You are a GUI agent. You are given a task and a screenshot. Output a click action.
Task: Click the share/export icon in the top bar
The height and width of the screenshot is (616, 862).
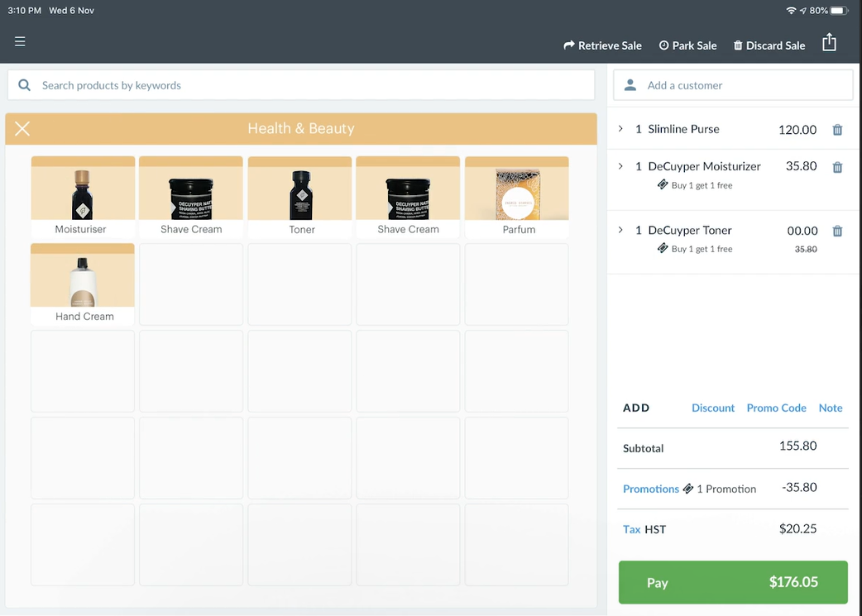click(830, 41)
